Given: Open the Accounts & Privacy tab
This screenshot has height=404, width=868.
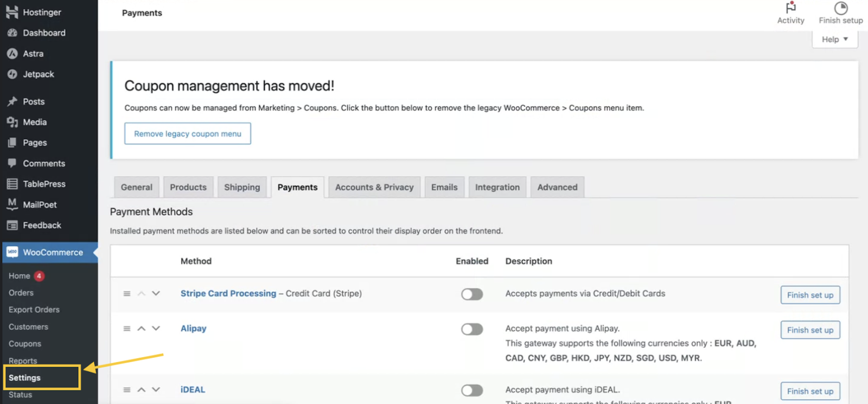Looking at the screenshot, I should (x=374, y=187).
